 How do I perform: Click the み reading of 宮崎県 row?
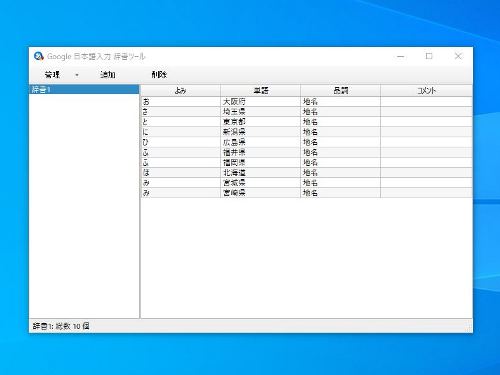[180, 193]
